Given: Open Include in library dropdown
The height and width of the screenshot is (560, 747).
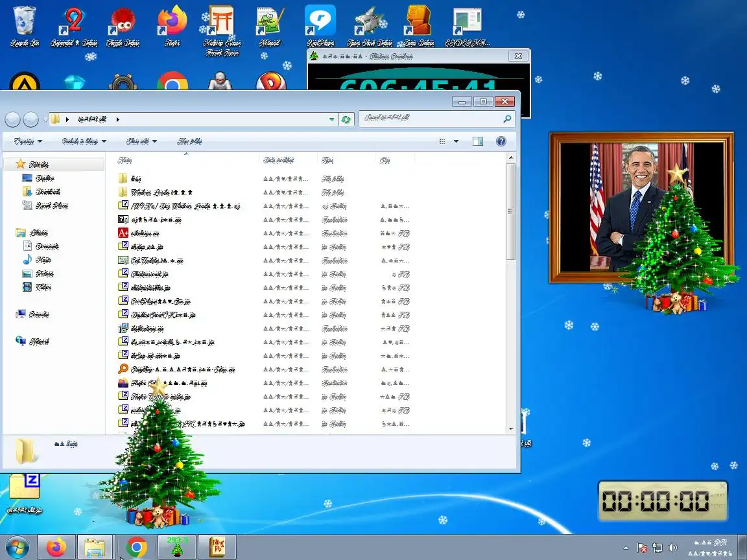Looking at the screenshot, I should point(84,141).
